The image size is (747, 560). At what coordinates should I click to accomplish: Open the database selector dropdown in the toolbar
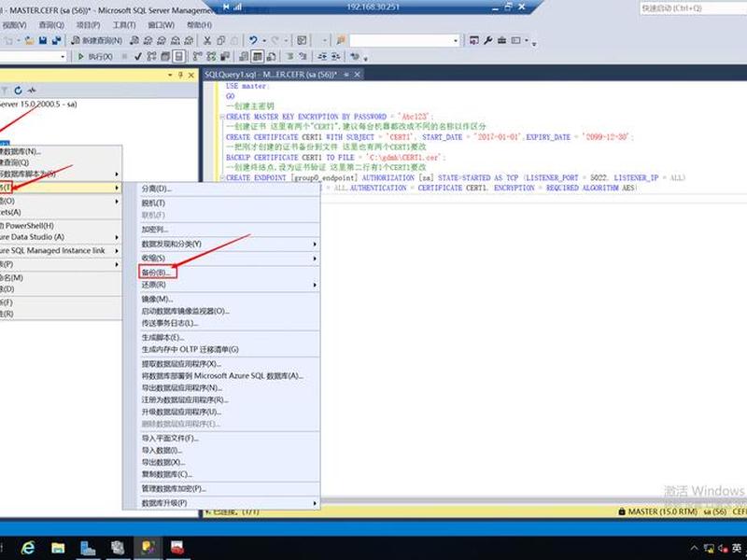63,57
